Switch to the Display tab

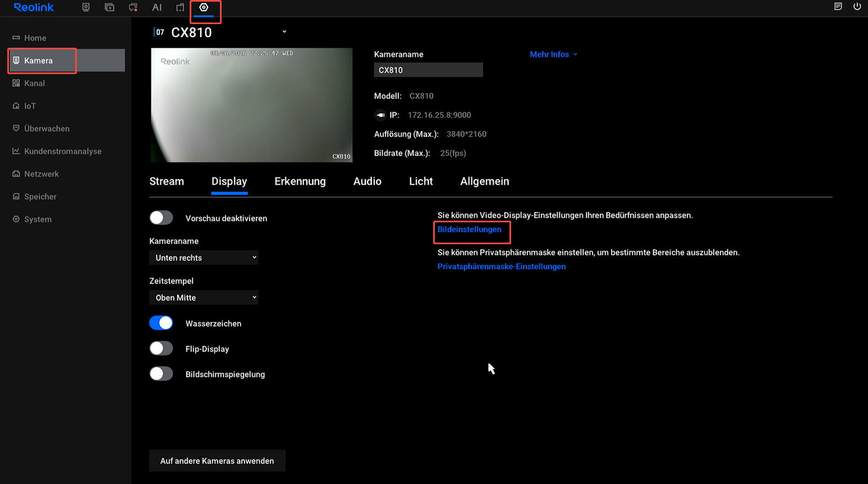(x=229, y=181)
